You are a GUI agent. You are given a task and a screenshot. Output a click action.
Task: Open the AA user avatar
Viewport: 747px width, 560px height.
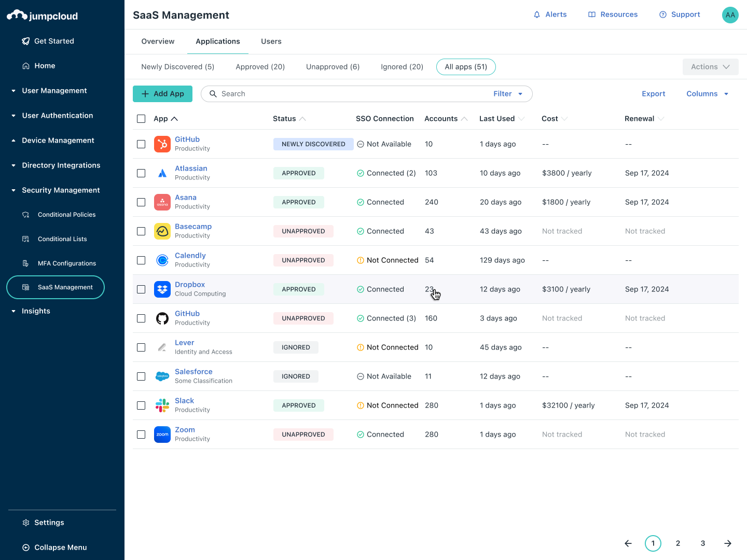(x=730, y=15)
